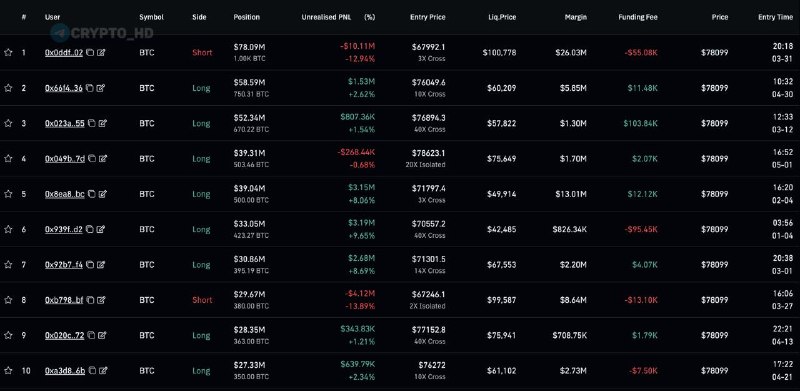Sort by Margin column header

[x=576, y=17]
